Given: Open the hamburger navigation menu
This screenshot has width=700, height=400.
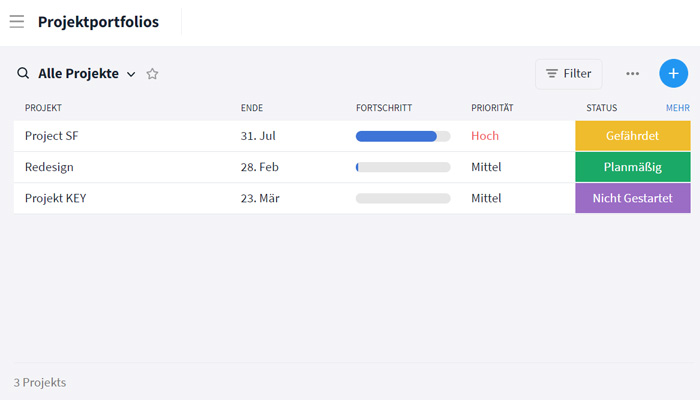Looking at the screenshot, I should coord(17,21).
